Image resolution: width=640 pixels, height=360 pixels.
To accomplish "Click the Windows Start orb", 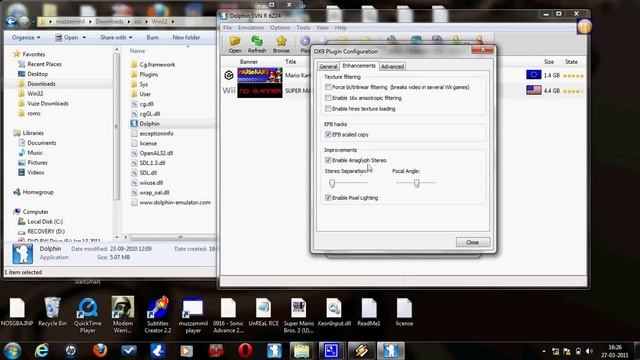I will [12, 351].
